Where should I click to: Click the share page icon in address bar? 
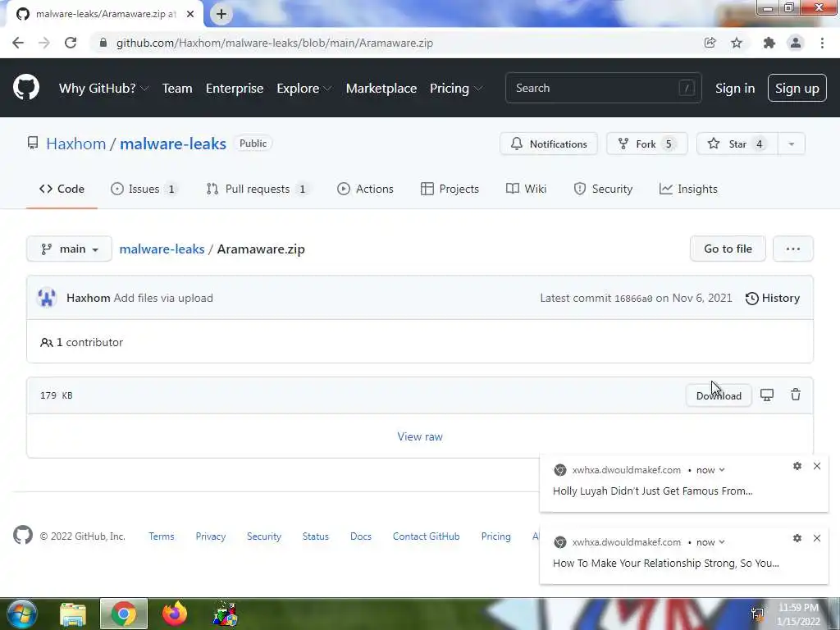coord(710,43)
